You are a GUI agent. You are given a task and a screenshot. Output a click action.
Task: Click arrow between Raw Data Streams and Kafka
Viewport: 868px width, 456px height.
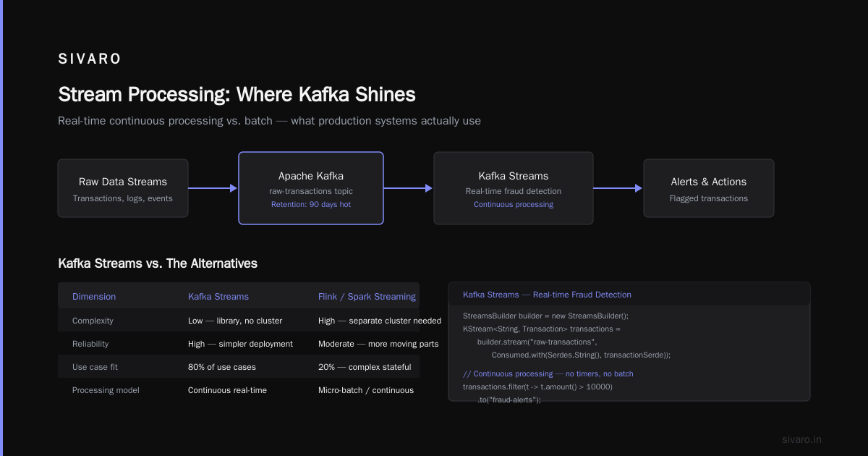point(213,188)
